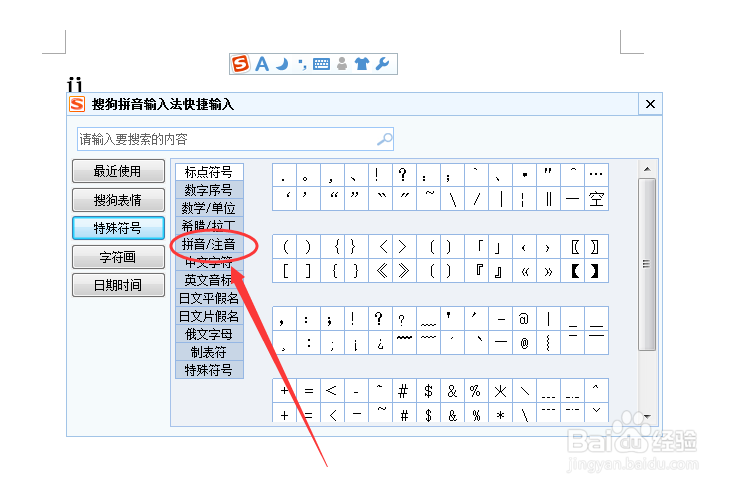
Task: Toggle the moon half-width/full-width icon
Action: point(282,64)
